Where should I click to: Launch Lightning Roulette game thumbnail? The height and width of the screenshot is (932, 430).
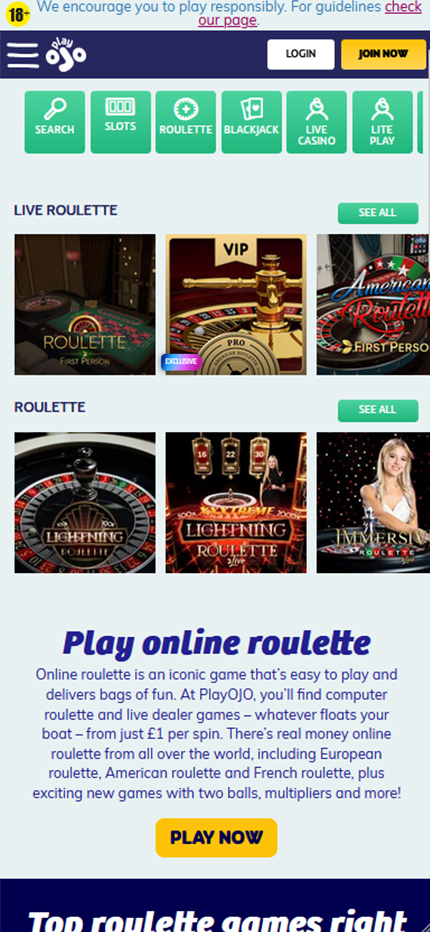pos(85,503)
